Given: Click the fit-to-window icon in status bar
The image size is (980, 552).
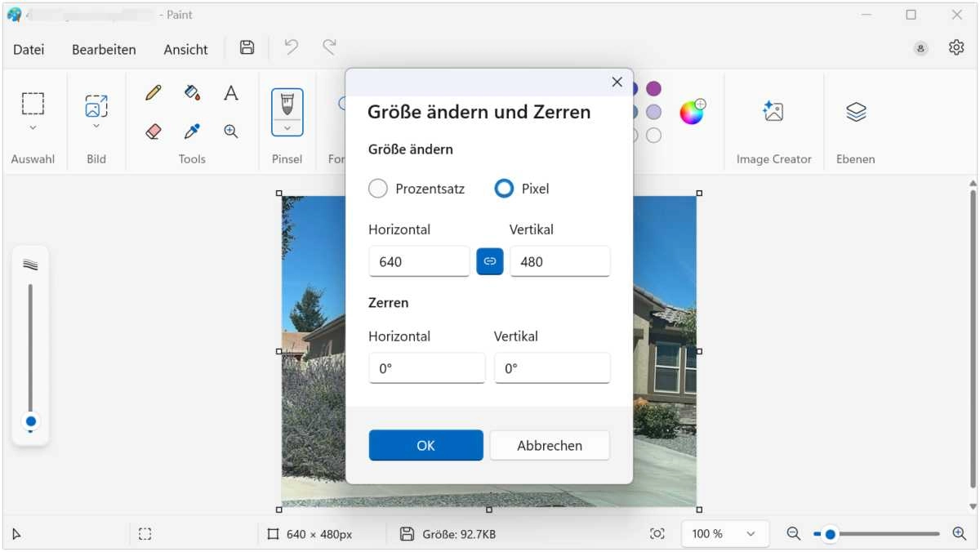Looking at the screenshot, I should coord(657,534).
